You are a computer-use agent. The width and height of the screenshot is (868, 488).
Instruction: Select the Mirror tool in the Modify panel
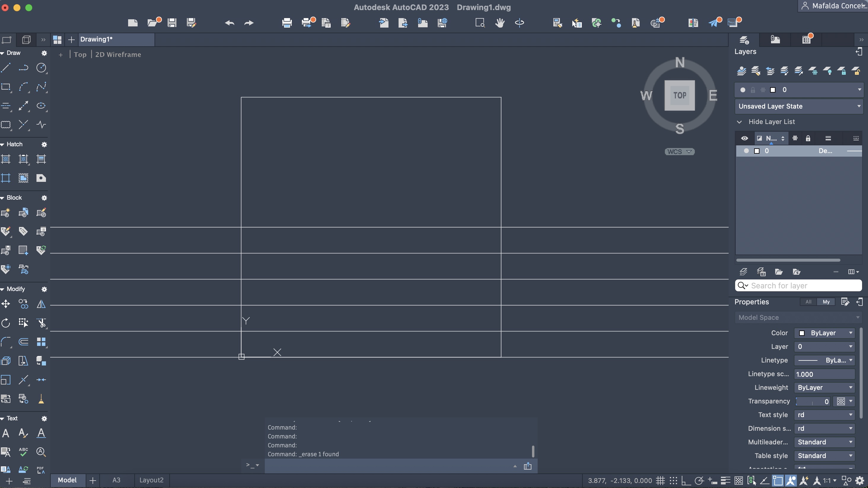click(x=41, y=304)
